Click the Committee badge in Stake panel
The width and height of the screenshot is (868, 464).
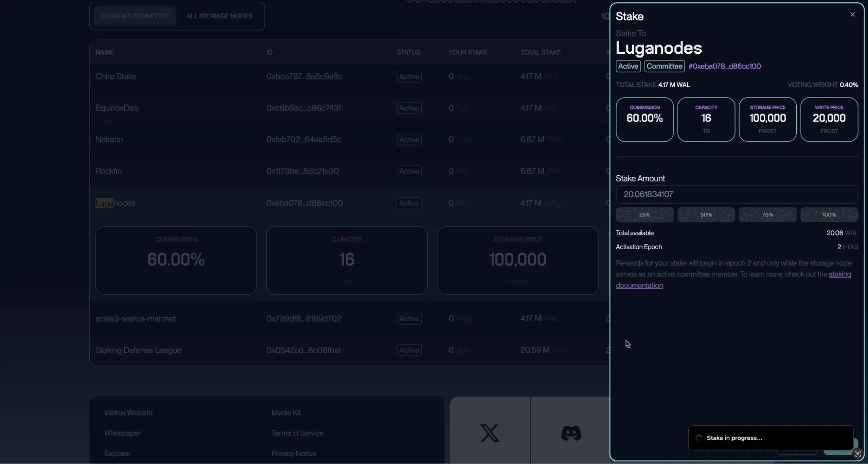[x=664, y=66]
